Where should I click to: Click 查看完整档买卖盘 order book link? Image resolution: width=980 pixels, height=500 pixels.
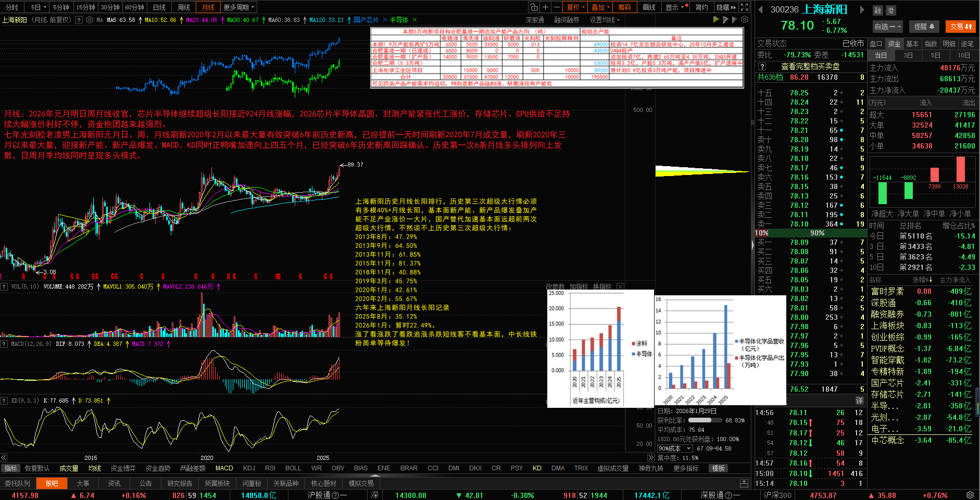click(x=810, y=67)
